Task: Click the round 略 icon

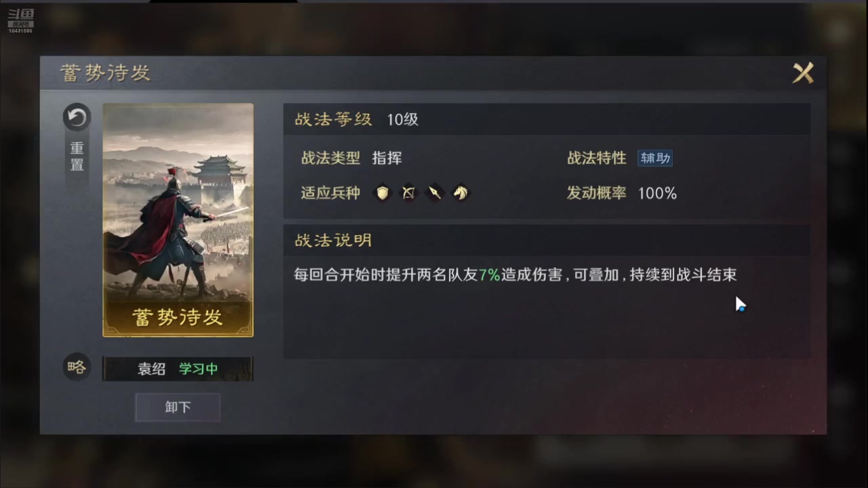Action: pyautogui.click(x=77, y=367)
